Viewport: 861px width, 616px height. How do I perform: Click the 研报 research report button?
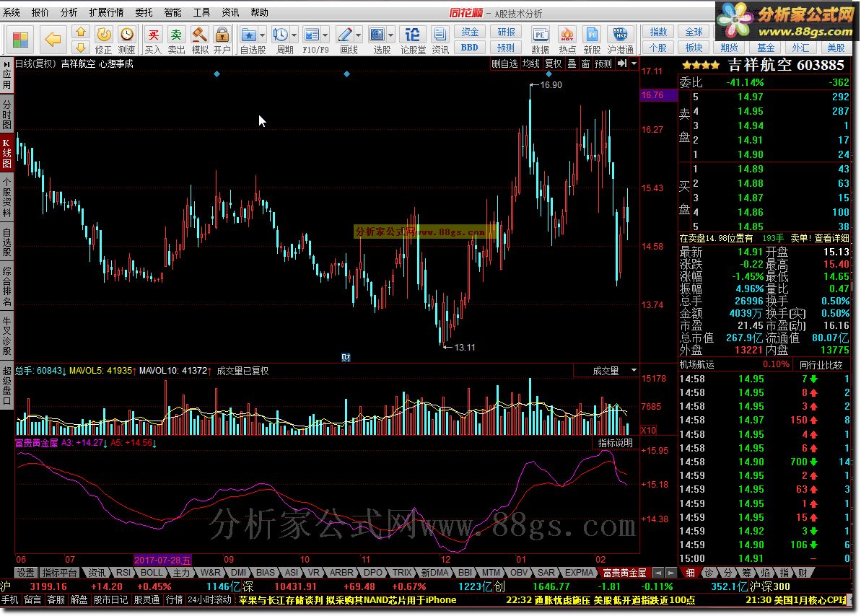tap(506, 32)
